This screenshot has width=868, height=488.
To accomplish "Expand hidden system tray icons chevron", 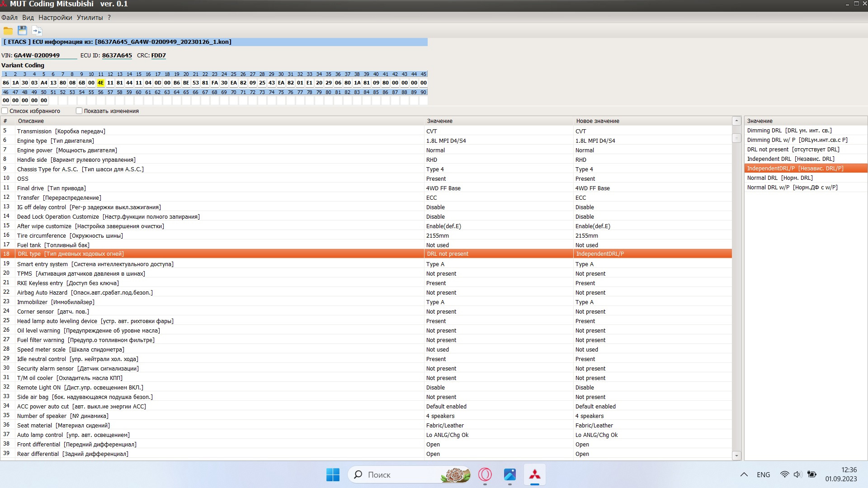I will [x=744, y=474].
